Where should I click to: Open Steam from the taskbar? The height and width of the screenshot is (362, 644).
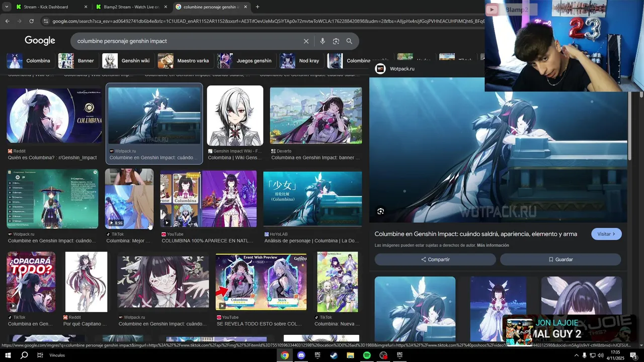334,355
